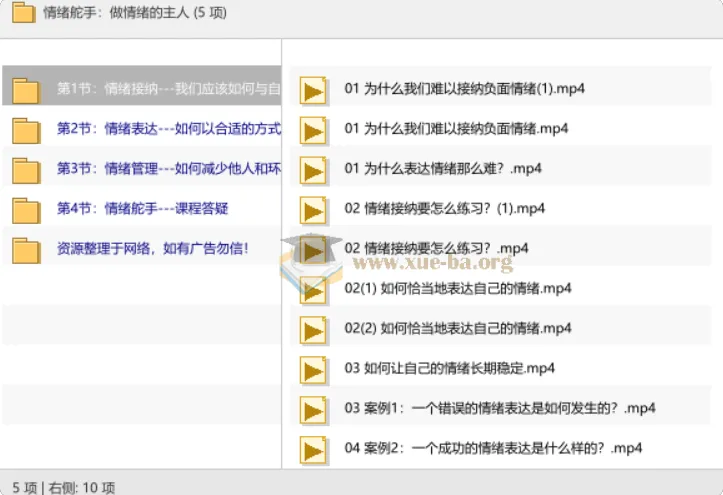The height and width of the screenshot is (495, 723).
Task: Click video icon of 03 如何让自己的情绪长期稳定
Action: click(313, 371)
